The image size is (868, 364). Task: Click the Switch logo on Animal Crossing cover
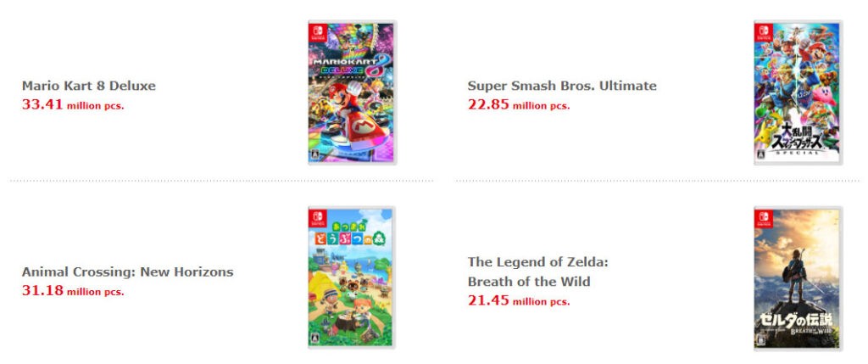click(318, 218)
